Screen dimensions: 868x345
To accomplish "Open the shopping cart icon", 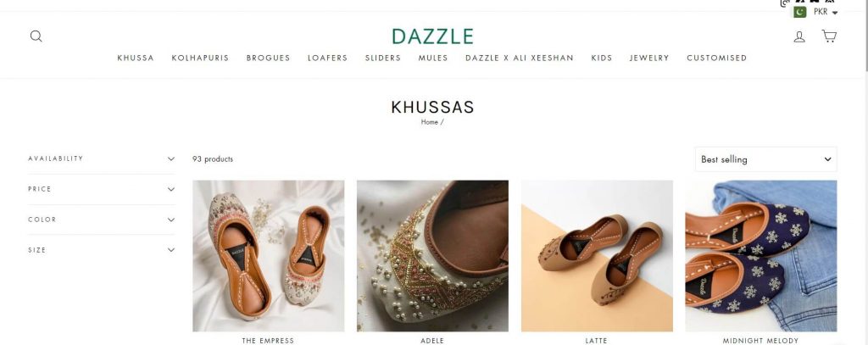I will (829, 36).
